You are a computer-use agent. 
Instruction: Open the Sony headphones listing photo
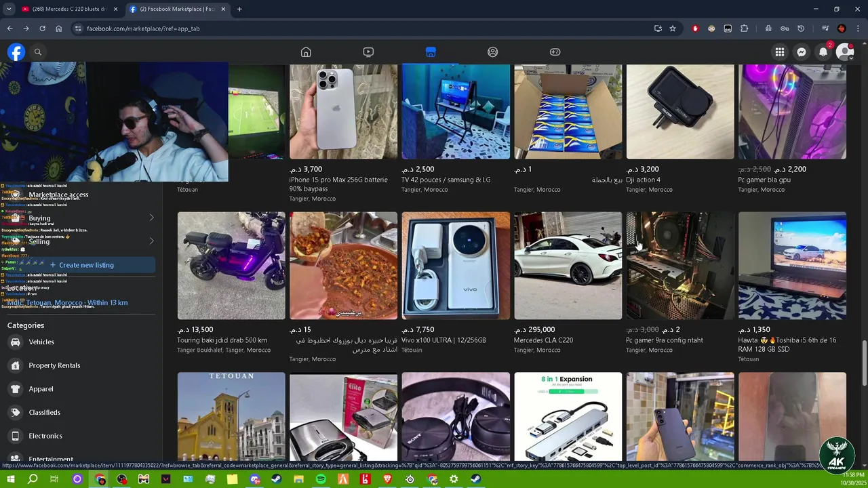pyautogui.click(x=456, y=417)
